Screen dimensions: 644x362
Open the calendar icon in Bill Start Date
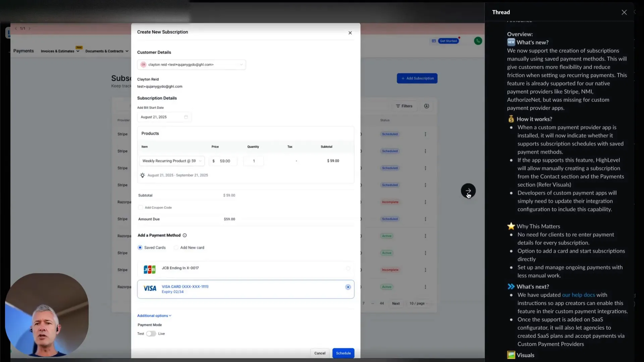point(186,117)
